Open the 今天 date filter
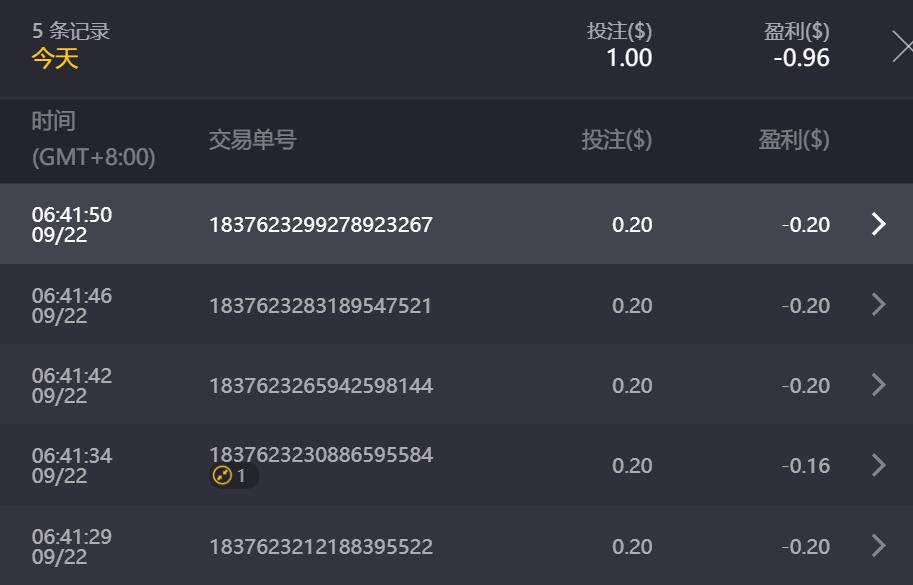This screenshot has width=913, height=585. point(55,58)
